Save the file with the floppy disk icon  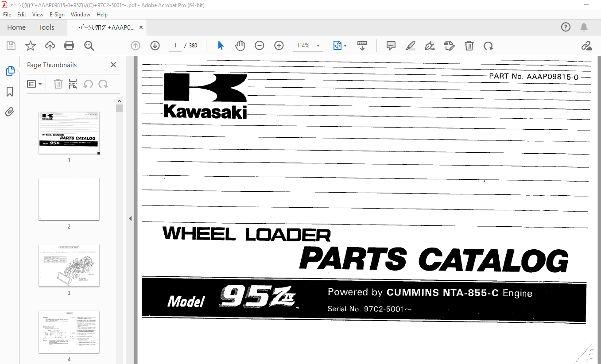pyautogui.click(x=11, y=46)
